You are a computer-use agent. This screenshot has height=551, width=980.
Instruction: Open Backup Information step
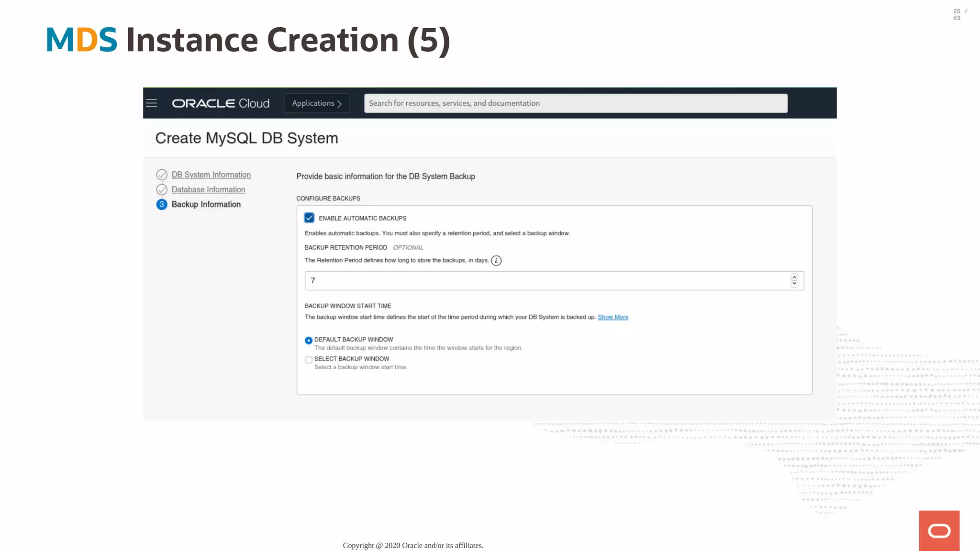coord(206,204)
